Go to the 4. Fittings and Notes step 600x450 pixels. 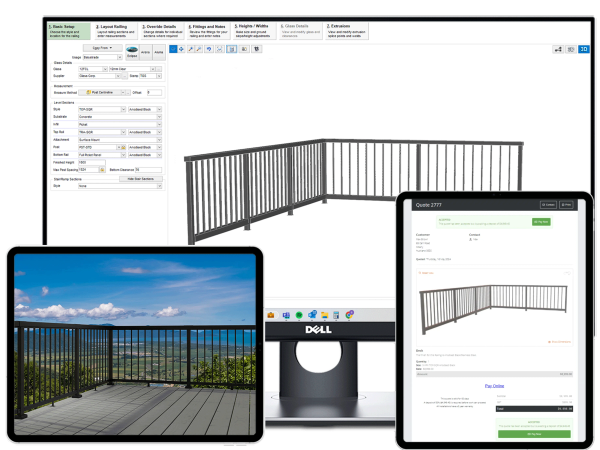click(208, 31)
